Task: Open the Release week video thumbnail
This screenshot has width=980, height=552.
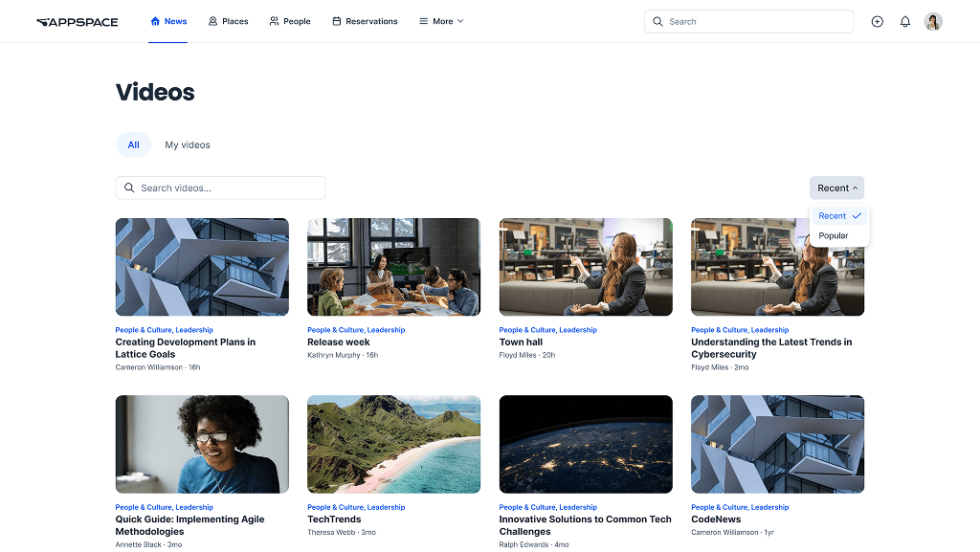Action: [393, 267]
